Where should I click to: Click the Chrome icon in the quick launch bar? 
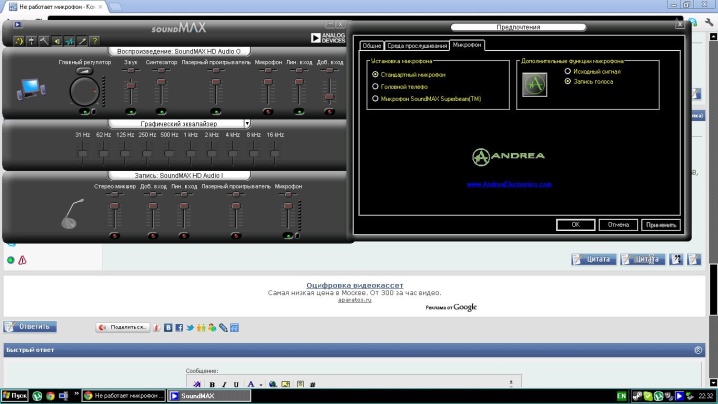click(x=50, y=396)
